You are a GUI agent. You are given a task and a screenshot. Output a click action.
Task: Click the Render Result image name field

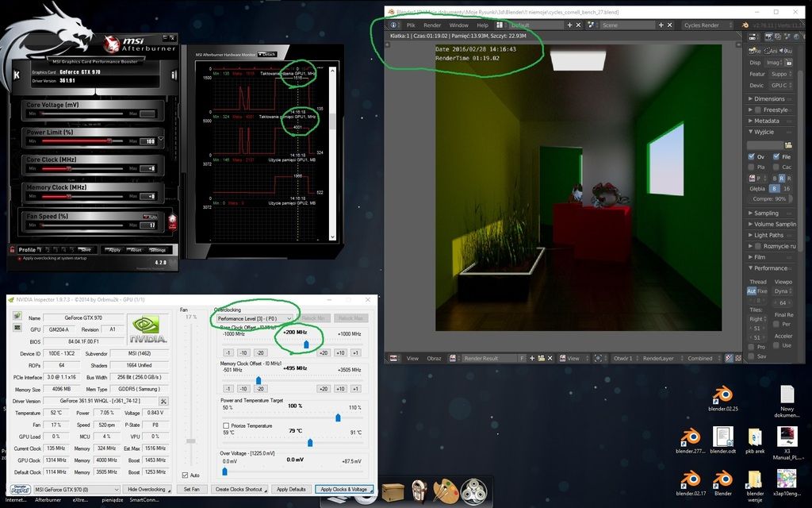(x=490, y=358)
